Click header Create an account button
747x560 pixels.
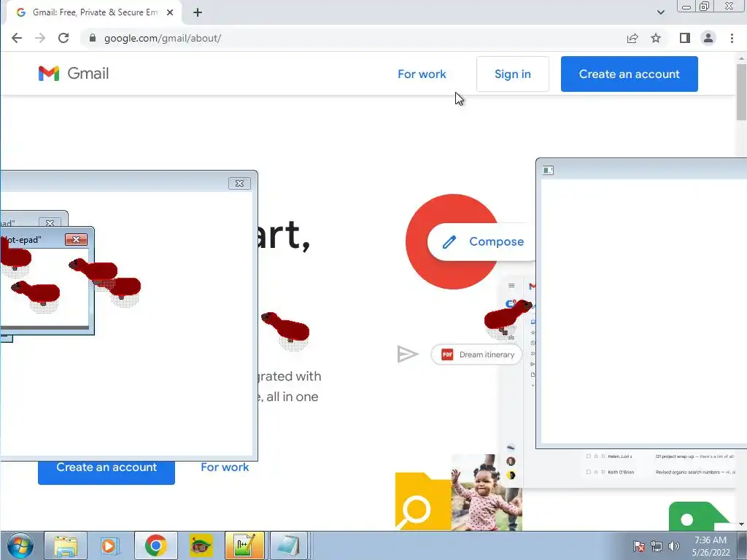pyautogui.click(x=630, y=74)
